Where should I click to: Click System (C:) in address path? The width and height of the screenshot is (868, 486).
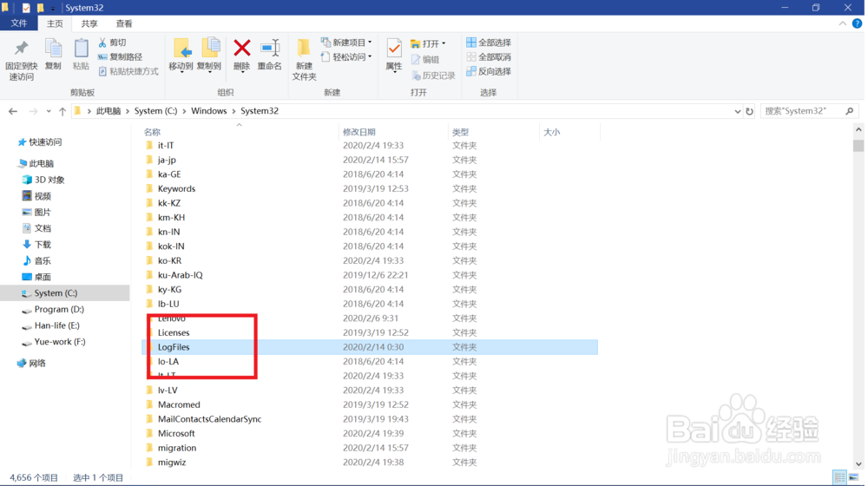click(x=155, y=111)
